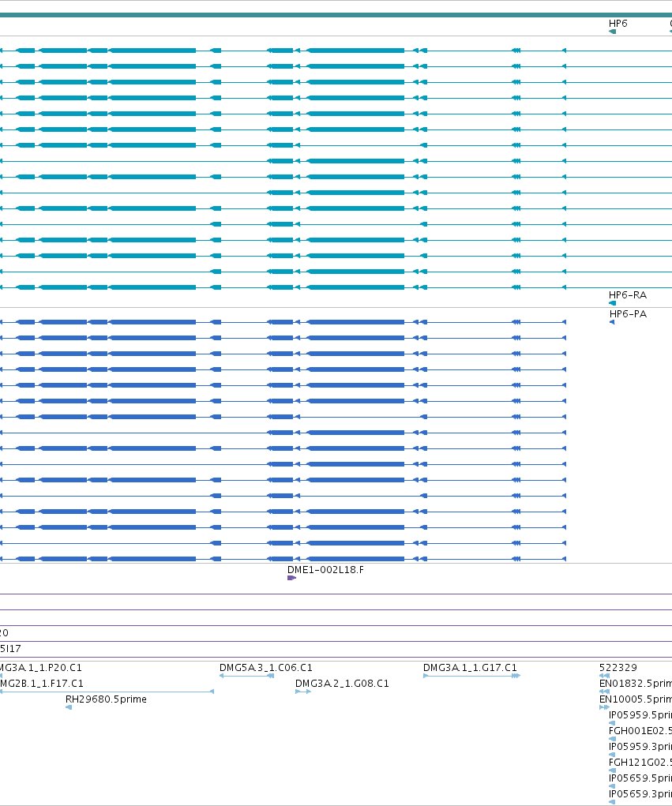Image resolution: width=672 pixels, height=806 pixels.
Task: Click the HP6 gene arrow glyph
Action: coord(612,32)
